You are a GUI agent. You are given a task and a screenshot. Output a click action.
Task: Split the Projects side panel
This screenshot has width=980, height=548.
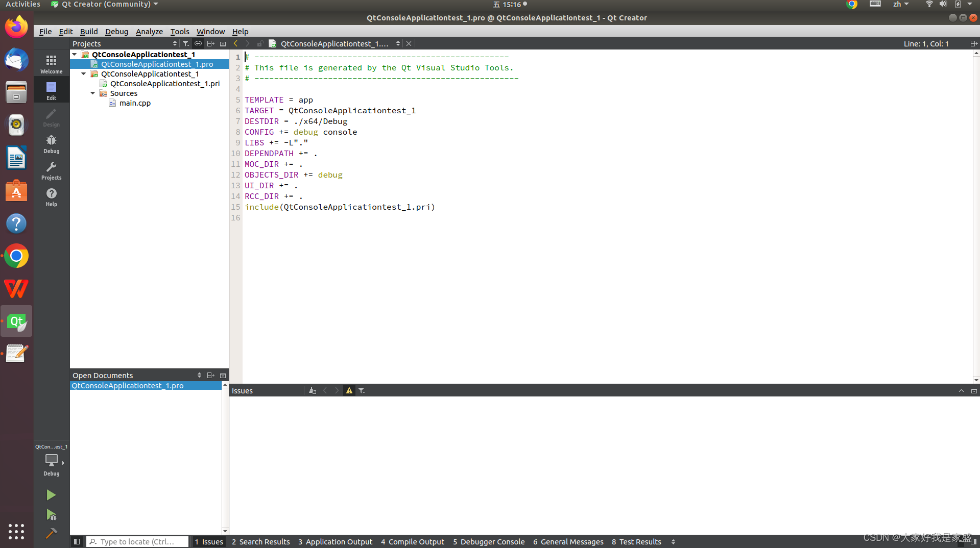[x=210, y=44]
